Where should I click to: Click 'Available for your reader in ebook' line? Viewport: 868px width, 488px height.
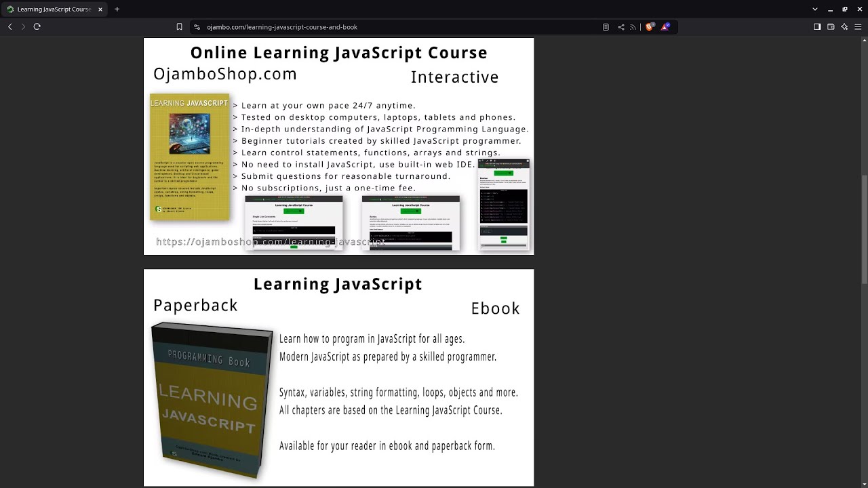pyautogui.click(x=387, y=446)
